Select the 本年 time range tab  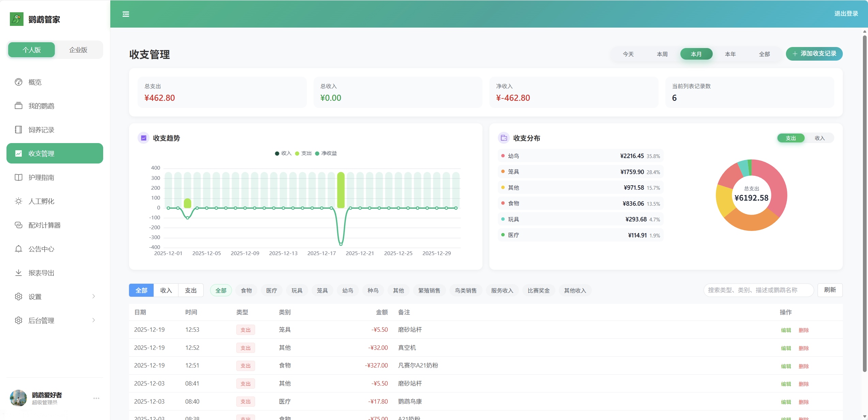pyautogui.click(x=730, y=54)
